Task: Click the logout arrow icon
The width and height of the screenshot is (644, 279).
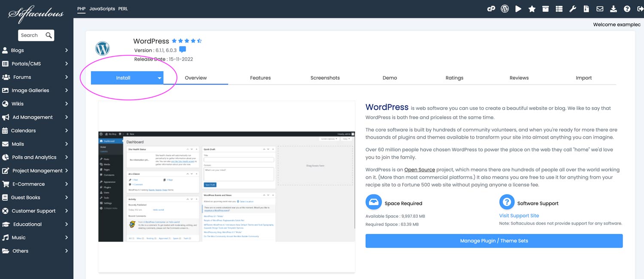Action: pyautogui.click(x=640, y=9)
